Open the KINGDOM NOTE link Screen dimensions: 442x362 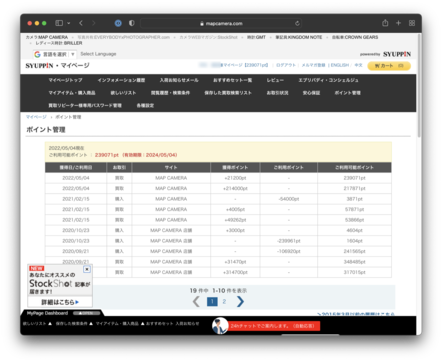click(299, 37)
